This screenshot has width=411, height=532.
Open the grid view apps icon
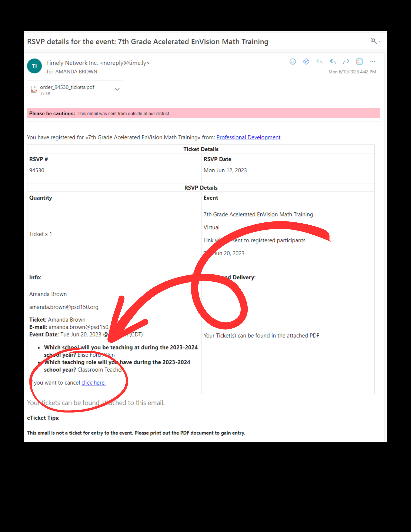pos(359,62)
